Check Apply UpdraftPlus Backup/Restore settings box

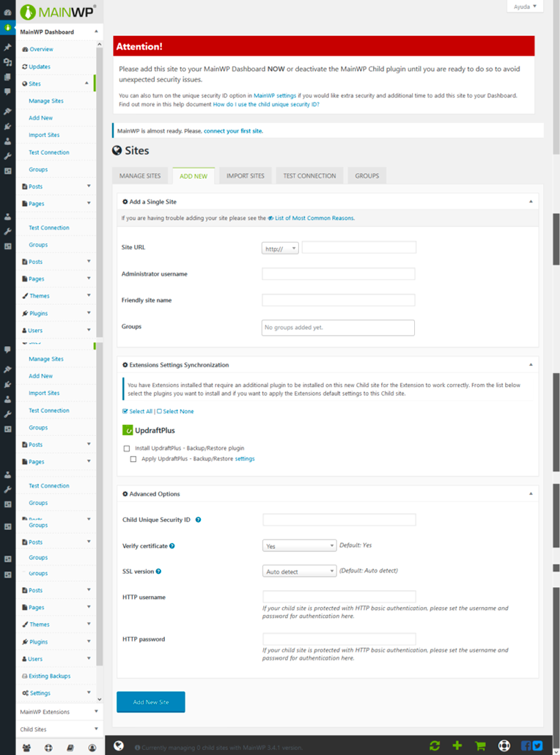click(x=133, y=460)
